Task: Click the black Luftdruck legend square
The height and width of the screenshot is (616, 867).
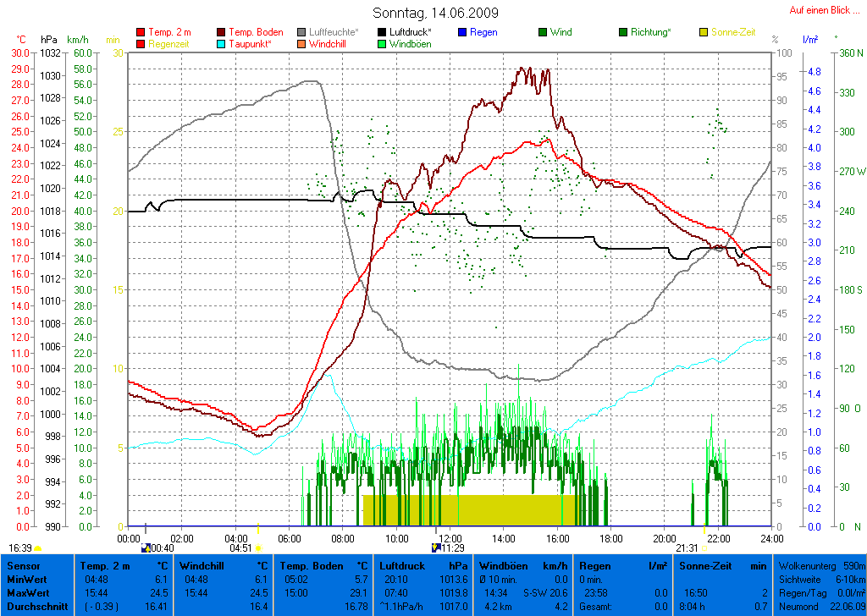Action: 382,32
